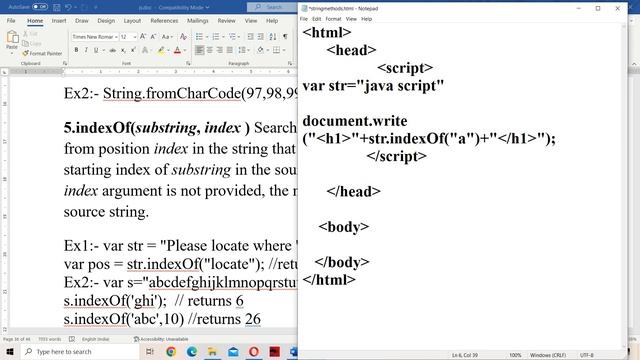Image resolution: width=640 pixels, height=360 pixels.
Task: Open Notepad View menu
Action: [x=351, y=19]
